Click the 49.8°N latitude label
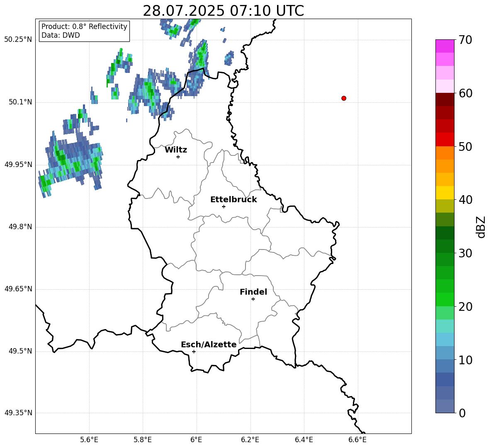491x448 pixels. tap(20, 227)
